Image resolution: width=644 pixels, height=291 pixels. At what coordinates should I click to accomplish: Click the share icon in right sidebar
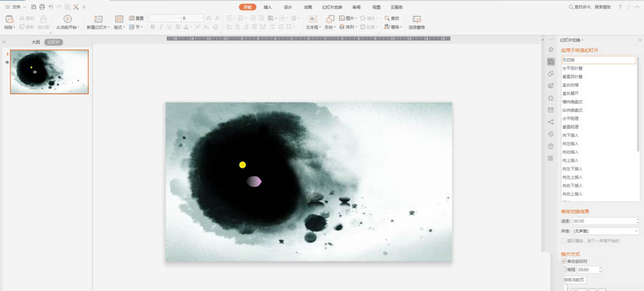pos(551,122)
